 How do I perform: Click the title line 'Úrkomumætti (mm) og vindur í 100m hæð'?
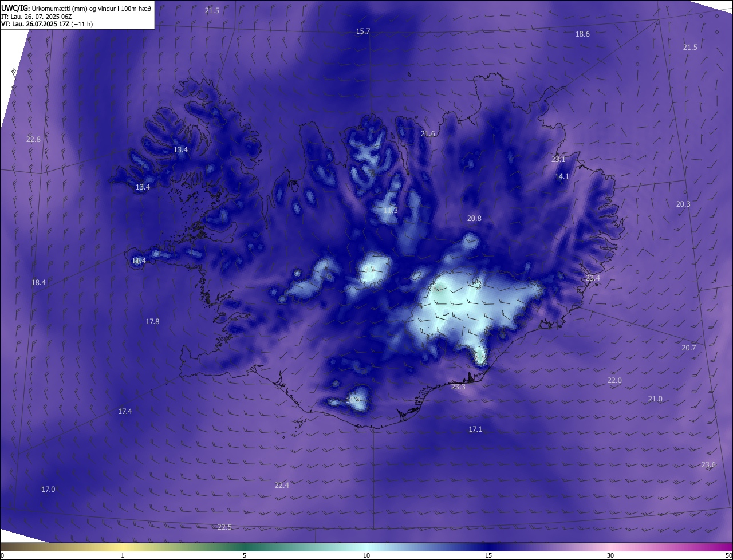pyautogui.click(x=93, y=8)
